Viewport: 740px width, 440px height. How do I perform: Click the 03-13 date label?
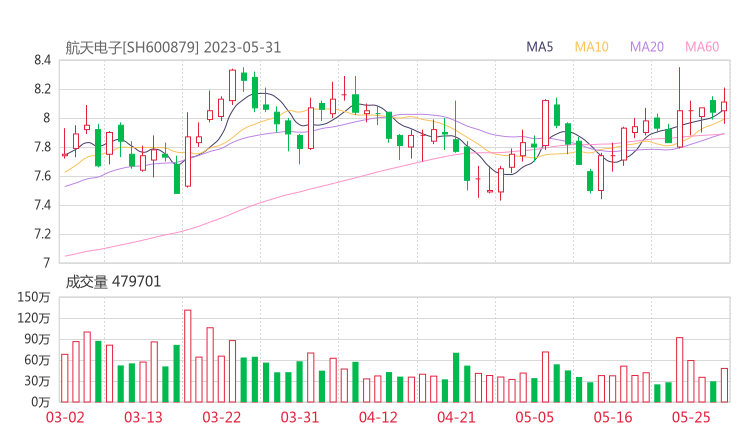click(x=143, y=417)
